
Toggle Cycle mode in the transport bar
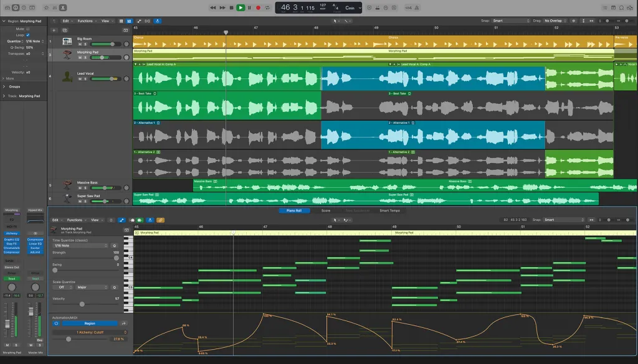267,7
